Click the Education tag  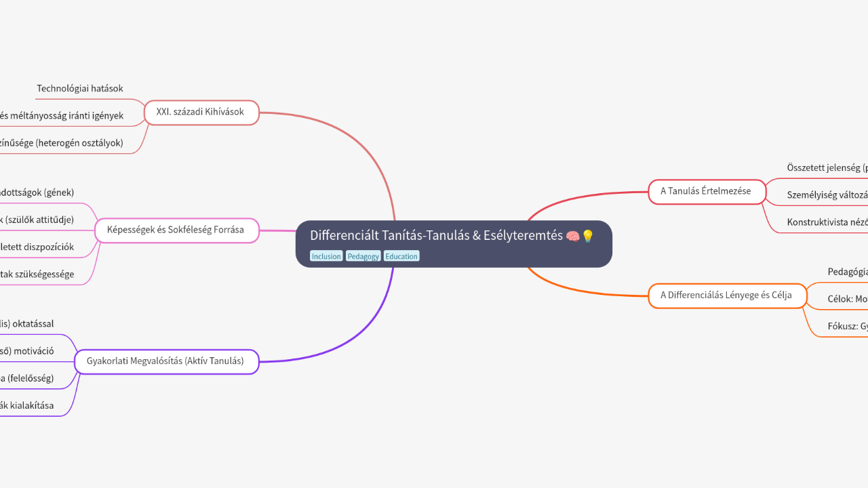pos(401,256)
